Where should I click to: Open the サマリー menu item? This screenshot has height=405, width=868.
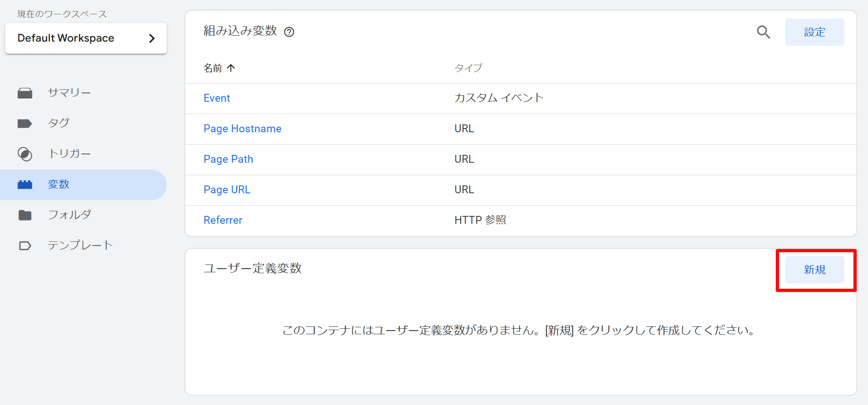[x=69, y=92]
